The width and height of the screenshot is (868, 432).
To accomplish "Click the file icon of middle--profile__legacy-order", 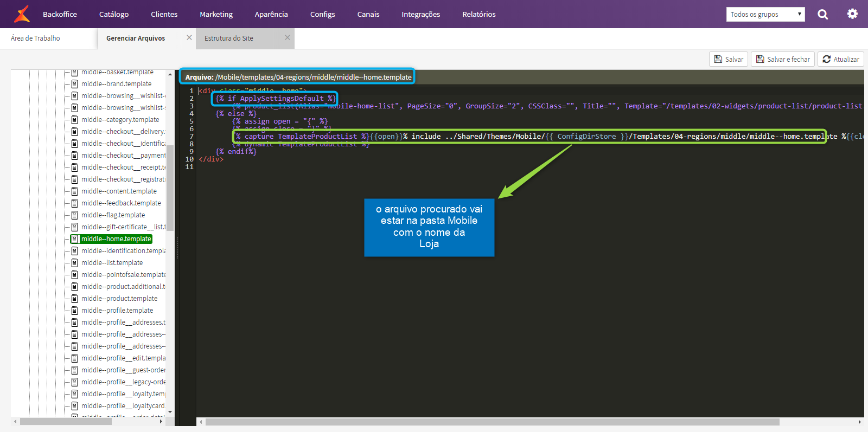I will 75,382.
